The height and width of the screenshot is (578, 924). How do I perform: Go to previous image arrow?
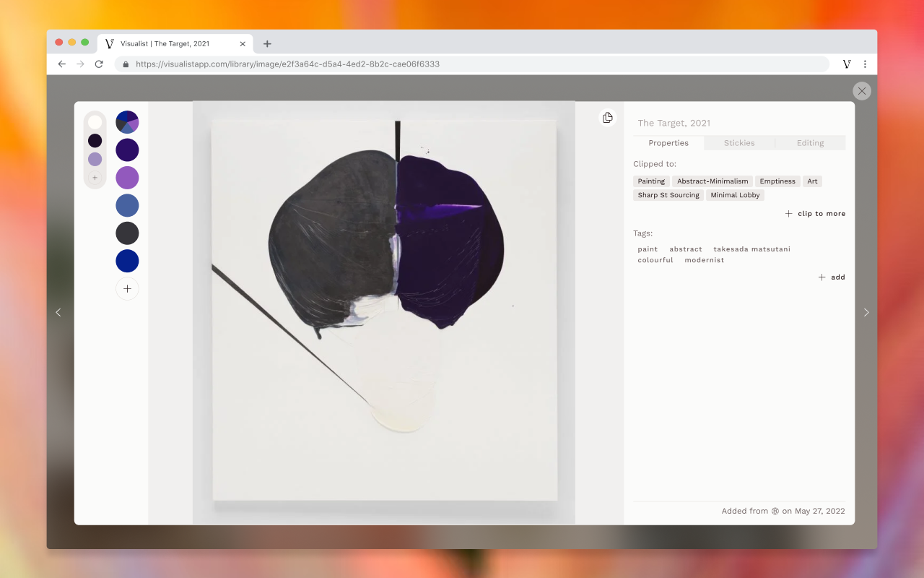(58, 312)
